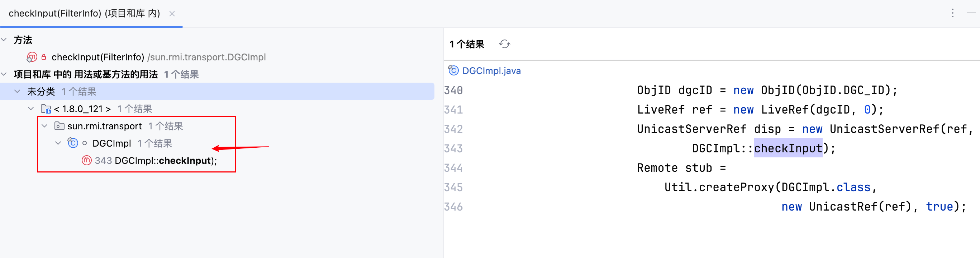Viewport: 980px width, 258px height.
Task: Click the minimize panel dash icon
Action: (971, 13)
